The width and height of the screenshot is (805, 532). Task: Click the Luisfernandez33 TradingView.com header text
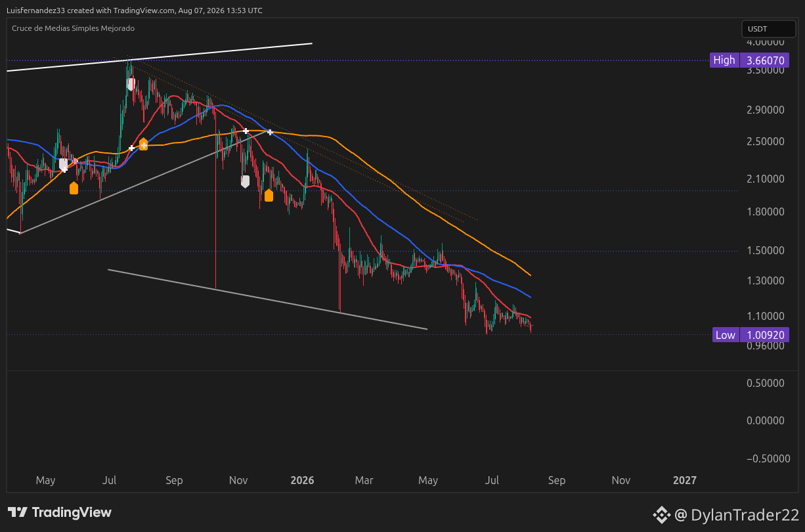pos(135,11)
